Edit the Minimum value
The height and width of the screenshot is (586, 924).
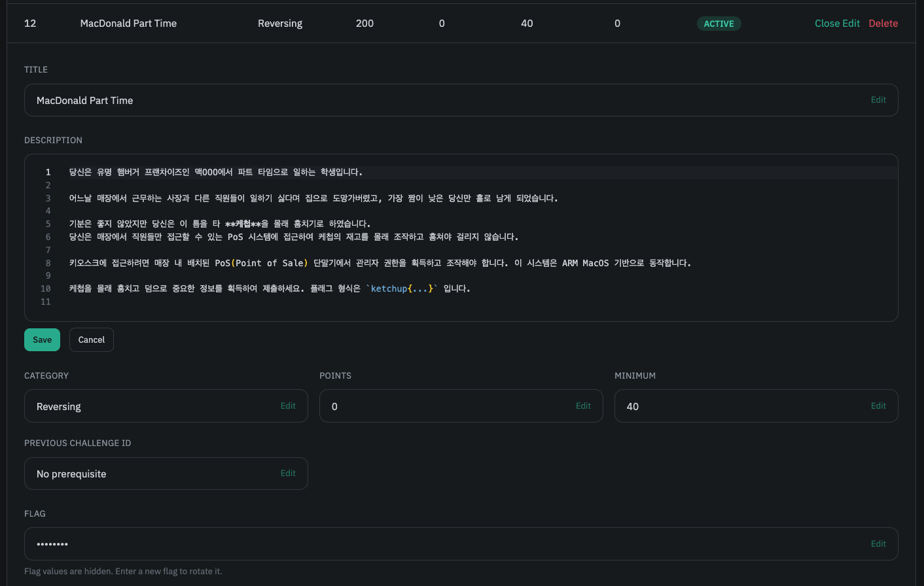pyautogui.click(x=878, y=405)
